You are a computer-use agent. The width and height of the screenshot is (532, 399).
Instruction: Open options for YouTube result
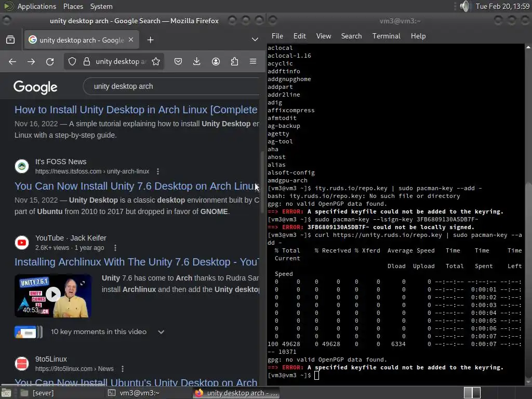click(x=115, y=248)
